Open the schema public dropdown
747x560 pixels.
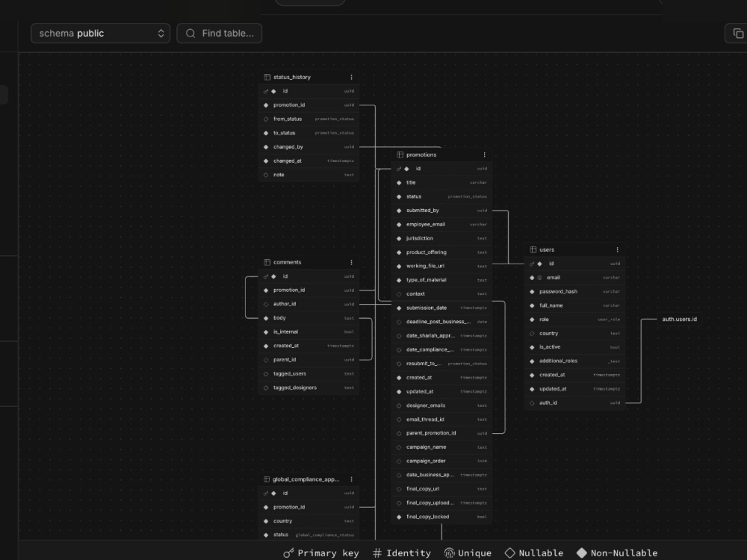pos(101,34)
